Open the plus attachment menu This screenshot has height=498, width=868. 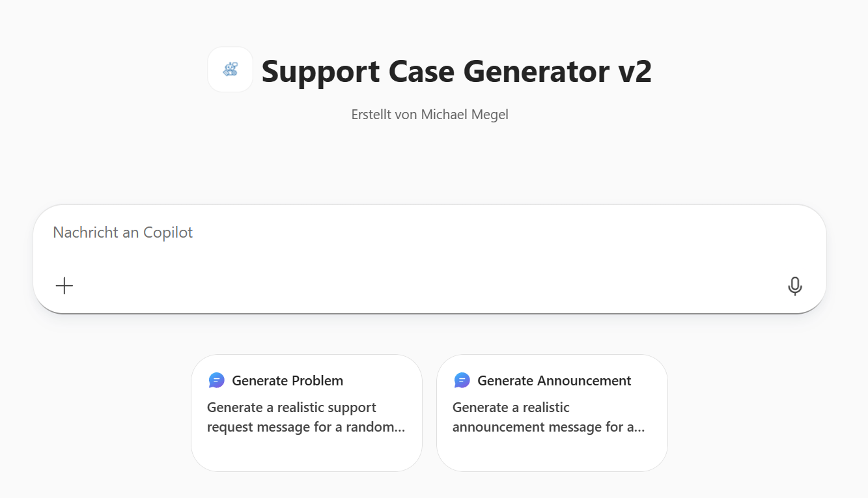pos(64,286)
